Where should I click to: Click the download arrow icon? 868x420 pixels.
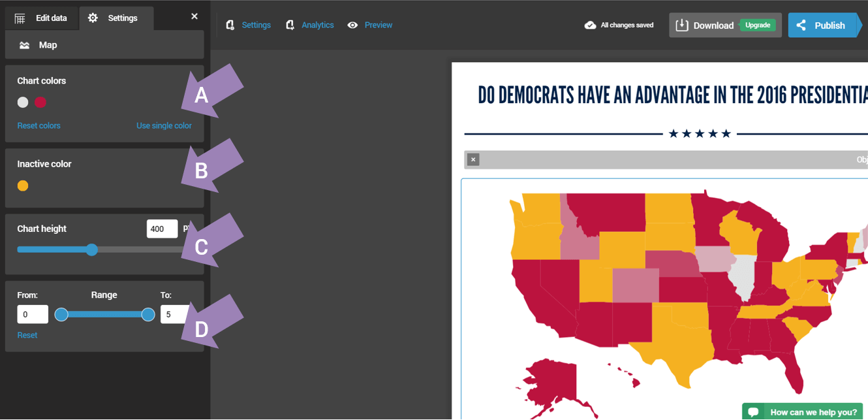[682, 25]
